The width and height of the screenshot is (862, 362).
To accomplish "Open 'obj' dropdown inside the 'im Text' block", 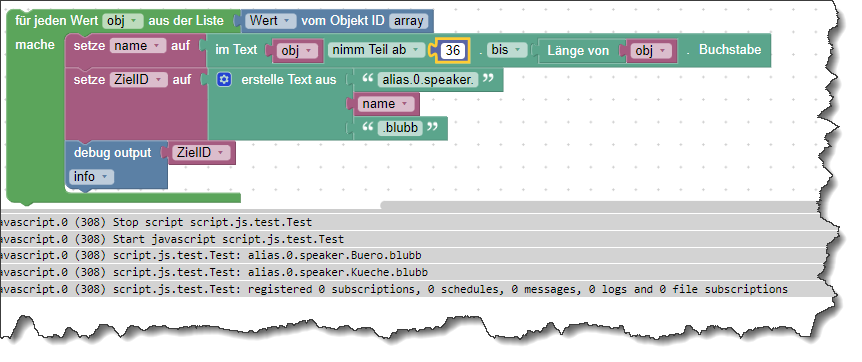I will point(297,51).
